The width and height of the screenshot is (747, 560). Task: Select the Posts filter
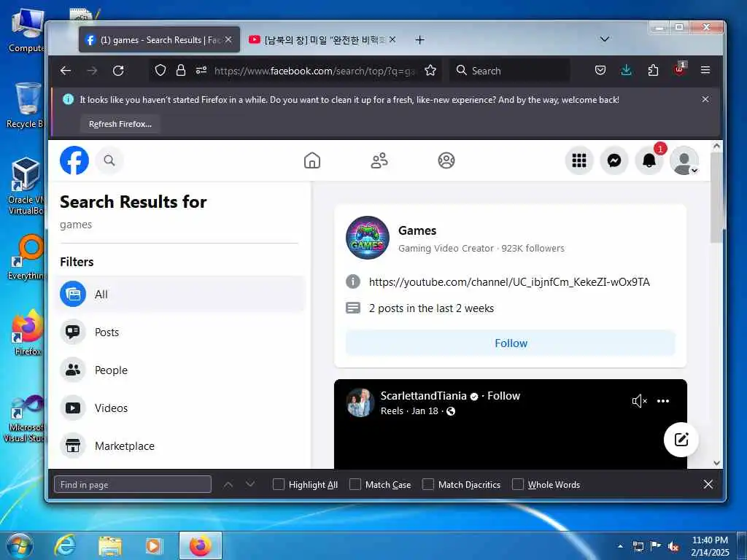tap(179, 332)
